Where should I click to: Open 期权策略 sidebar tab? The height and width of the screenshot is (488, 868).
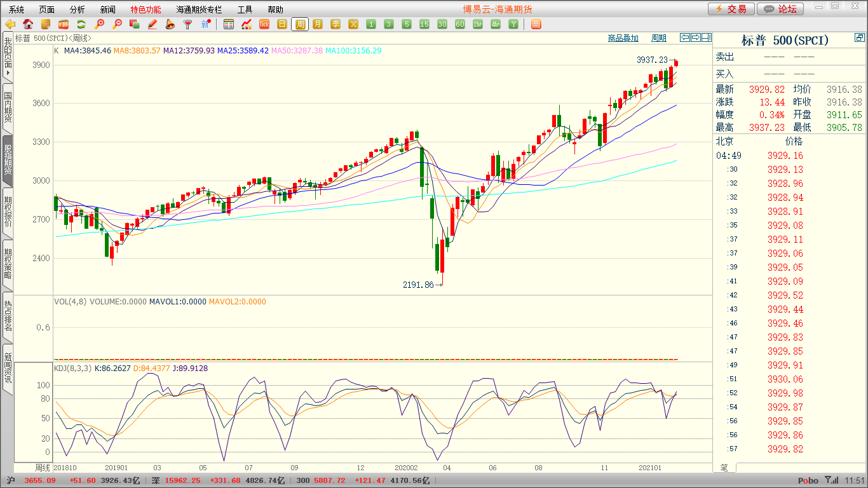coord(8,264)
